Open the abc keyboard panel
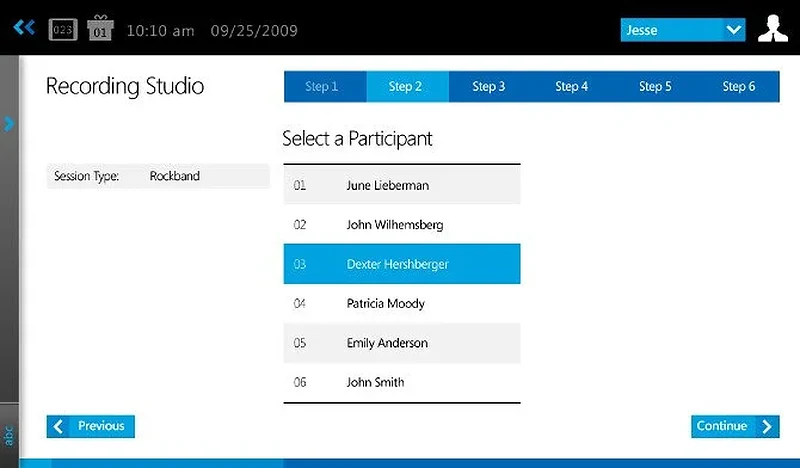 (x=9, y=436)
